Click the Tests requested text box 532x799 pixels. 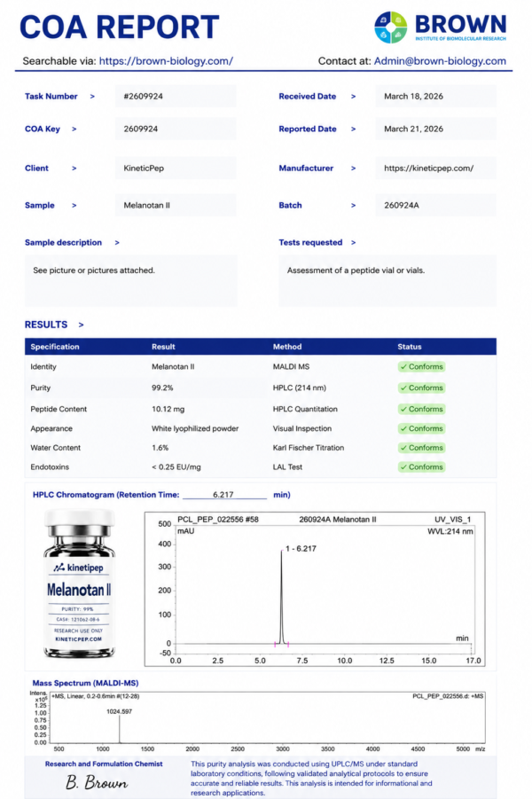click(387, 281)
